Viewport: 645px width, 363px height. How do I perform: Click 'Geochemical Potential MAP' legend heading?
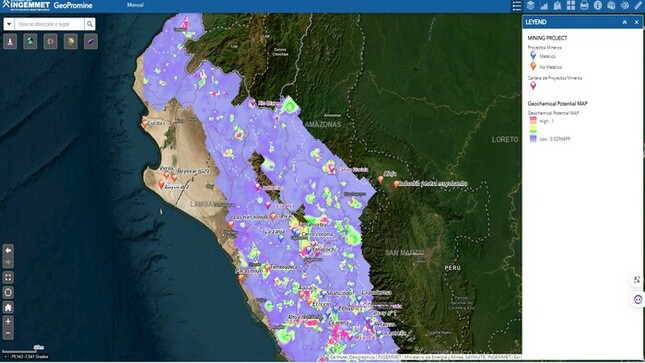557,104
